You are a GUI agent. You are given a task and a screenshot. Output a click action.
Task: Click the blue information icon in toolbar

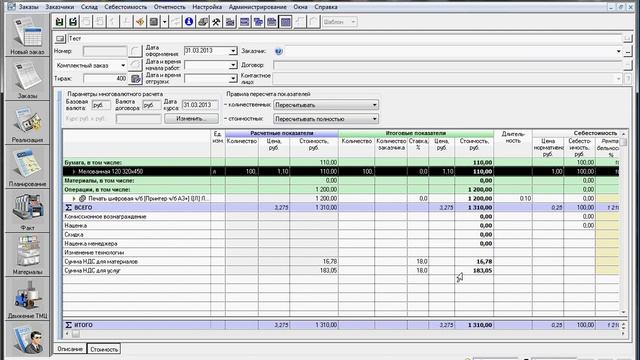point(189,22)
